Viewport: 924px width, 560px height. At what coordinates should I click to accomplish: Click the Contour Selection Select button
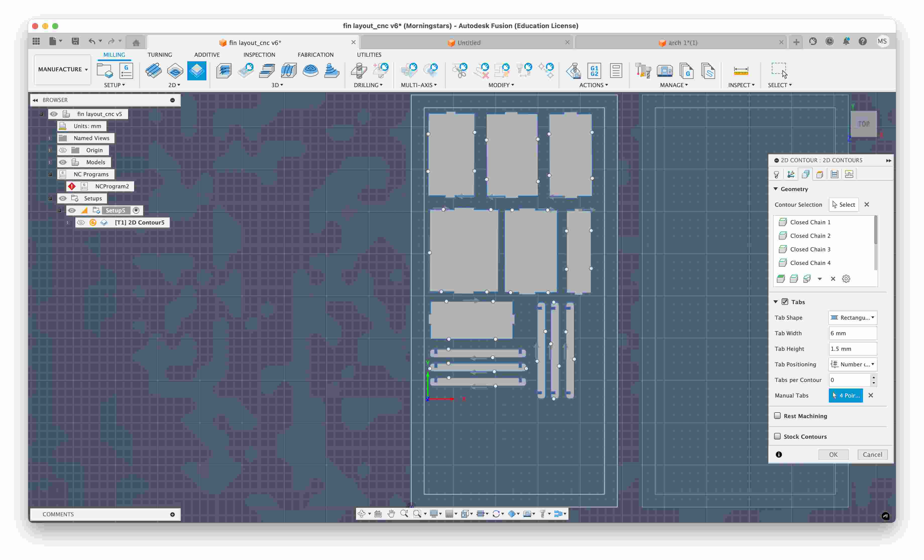coord(843,204)
